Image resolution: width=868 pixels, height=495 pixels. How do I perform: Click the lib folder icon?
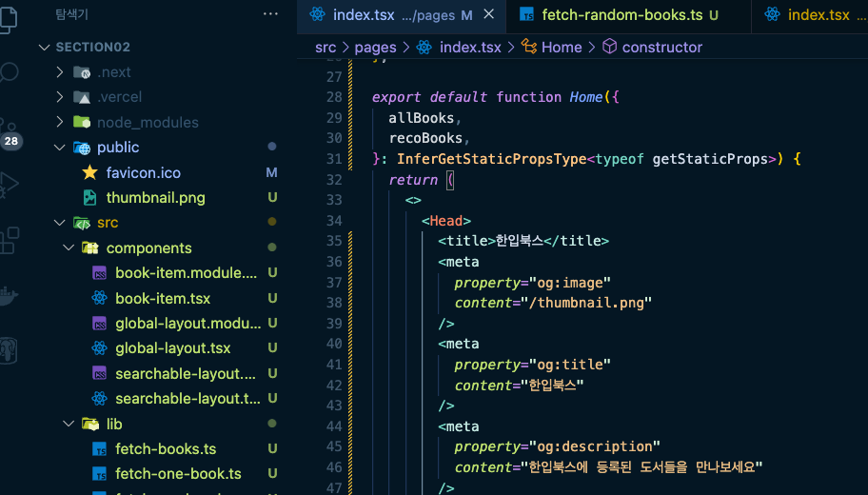click(90, 424)
